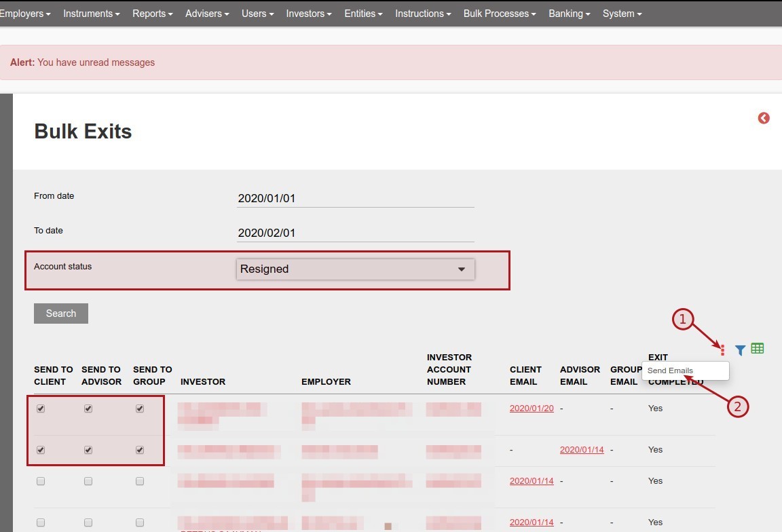The height and width of the screenshot is (532, 782).
Task: Uncheck Send to Advisor in second row
Action: click(x=88, y=450)
